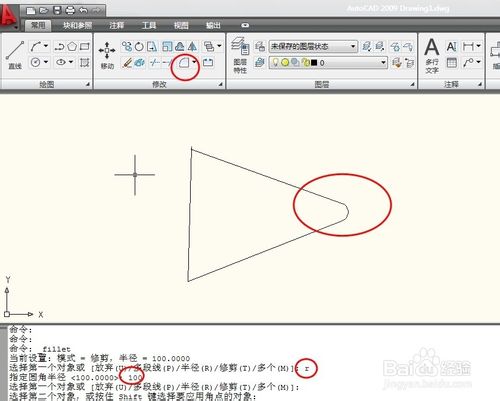Open the unsaved layer state (未保存的图层状态) dropdown
The width and height of the screenshot is (500, 401).
point(353,46)
